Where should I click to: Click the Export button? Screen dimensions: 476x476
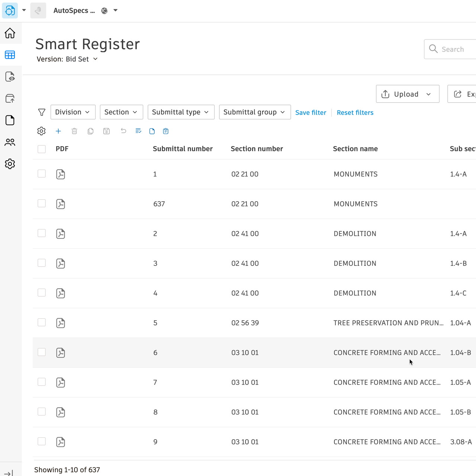[462, 94]
